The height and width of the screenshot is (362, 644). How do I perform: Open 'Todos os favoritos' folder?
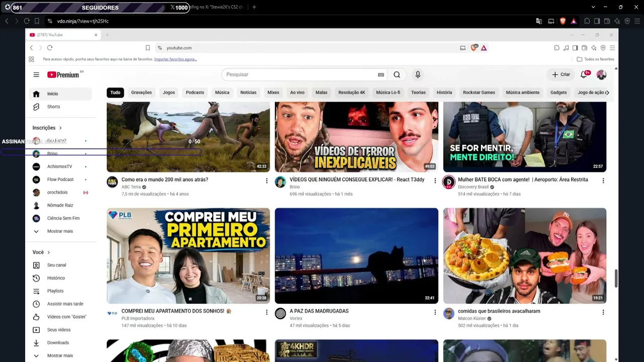point(595,59)
